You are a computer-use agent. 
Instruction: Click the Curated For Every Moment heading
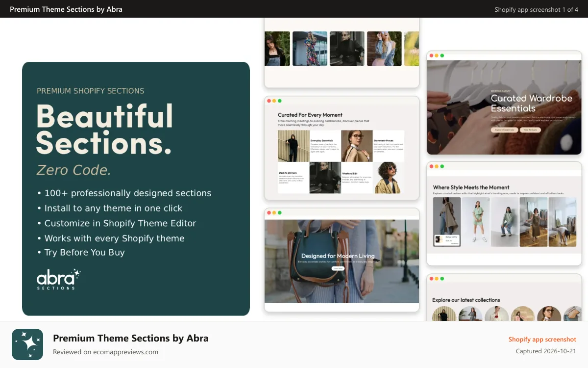(x=310, y=115)
